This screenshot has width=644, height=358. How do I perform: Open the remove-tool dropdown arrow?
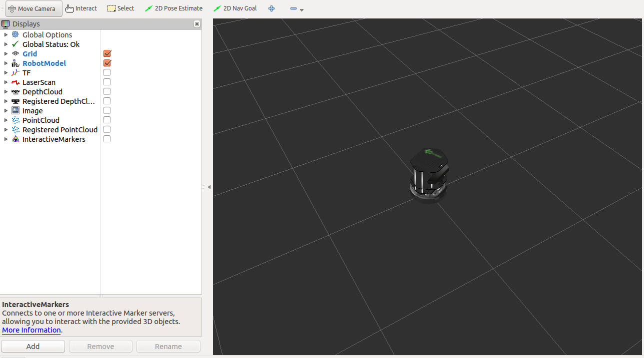(301, 9)
